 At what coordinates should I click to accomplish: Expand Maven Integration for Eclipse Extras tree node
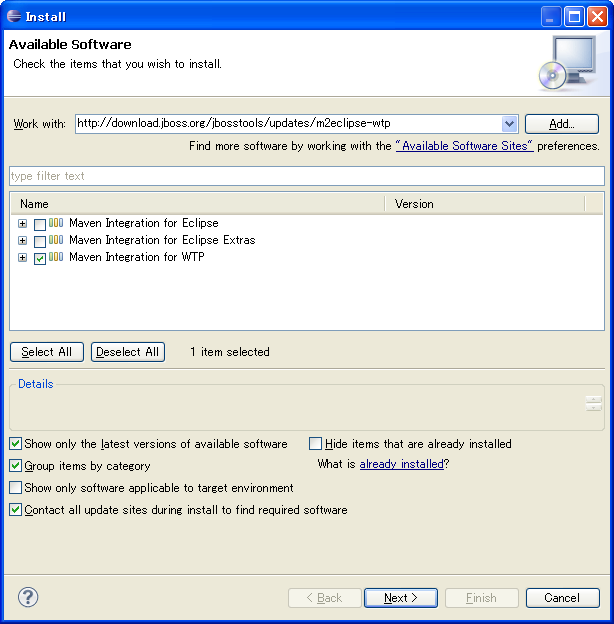pos(23,240)
